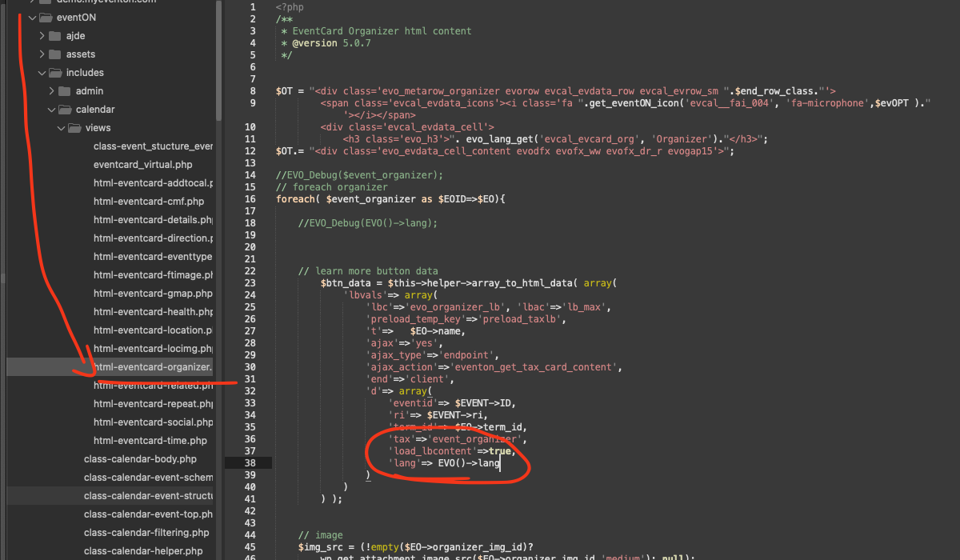This screenshot has width=960, height=560.
Task: Collapse the includes folder arrow
Action: [41, 72]
